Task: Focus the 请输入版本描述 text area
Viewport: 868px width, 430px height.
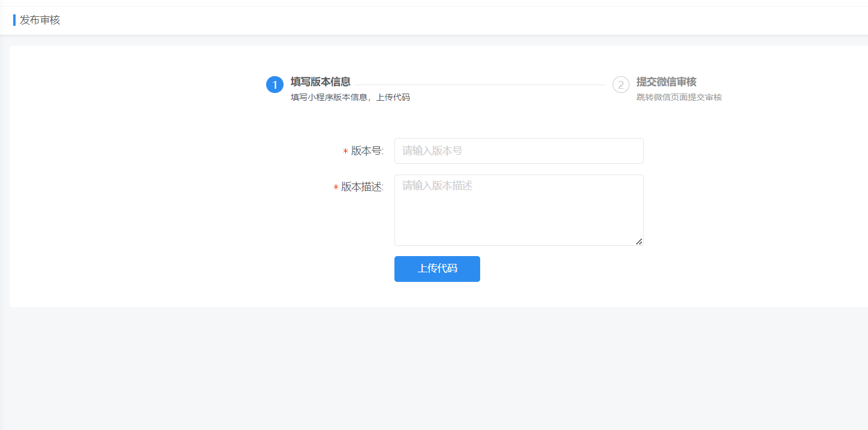Action: coord(519,210)
